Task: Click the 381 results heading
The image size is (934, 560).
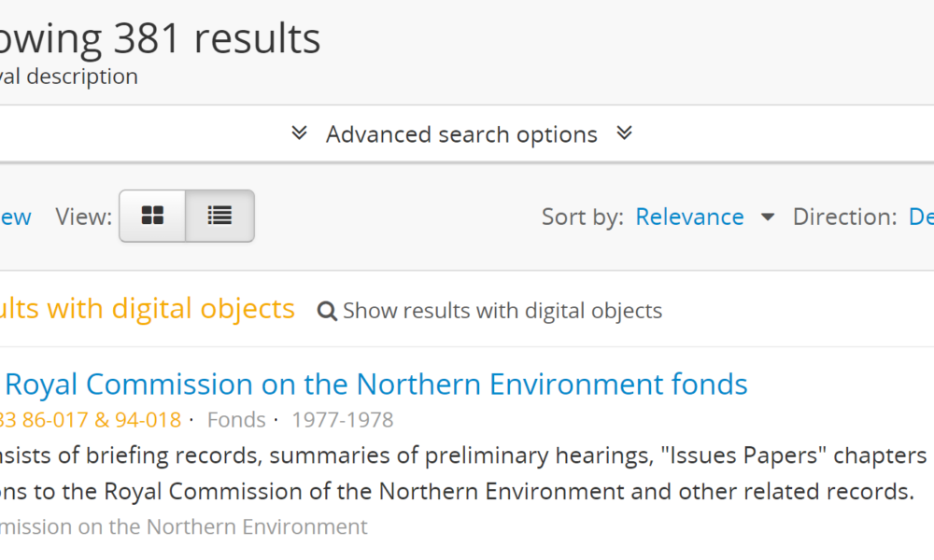Action: click(159, 39)
